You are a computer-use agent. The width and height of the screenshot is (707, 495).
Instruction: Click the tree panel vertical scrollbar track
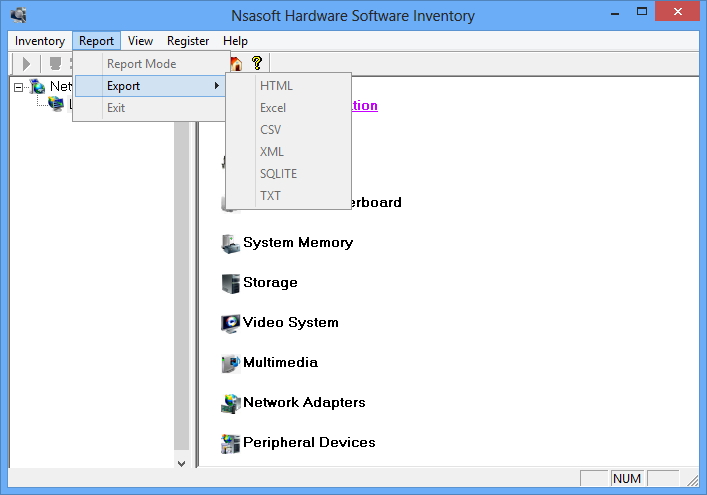(181, 284)
